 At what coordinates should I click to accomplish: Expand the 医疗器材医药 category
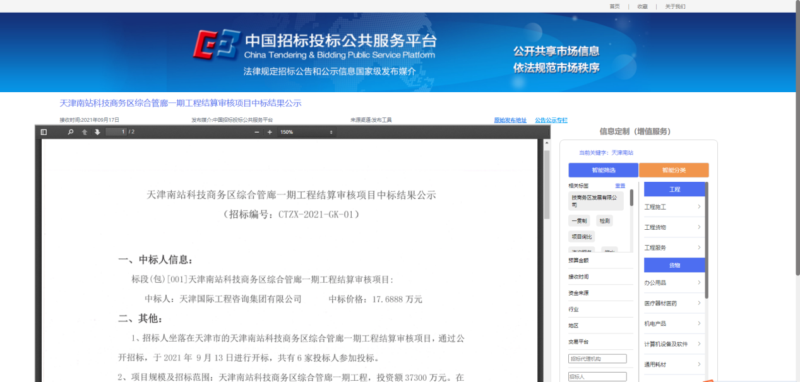pos(673,303)
